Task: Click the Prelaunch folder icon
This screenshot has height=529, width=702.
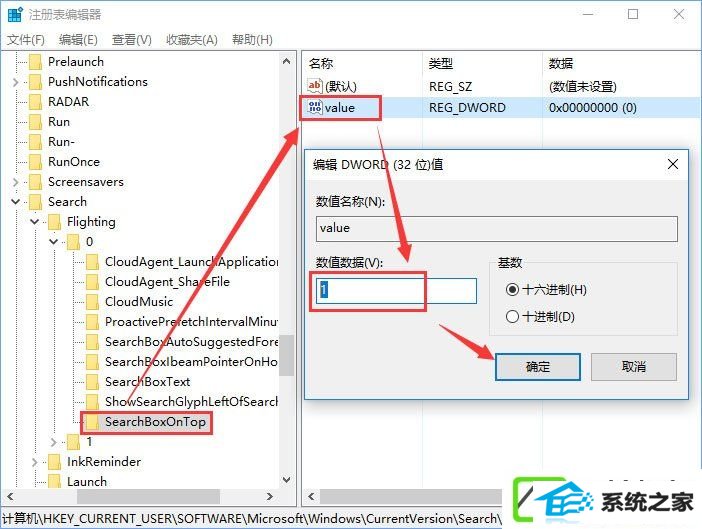Action: [x=35, y=62]
